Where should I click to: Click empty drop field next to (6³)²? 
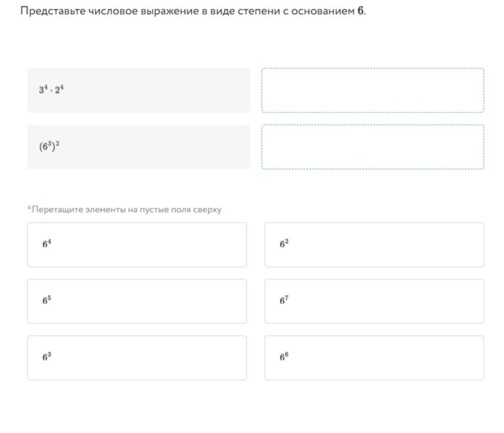pos(373,147)
